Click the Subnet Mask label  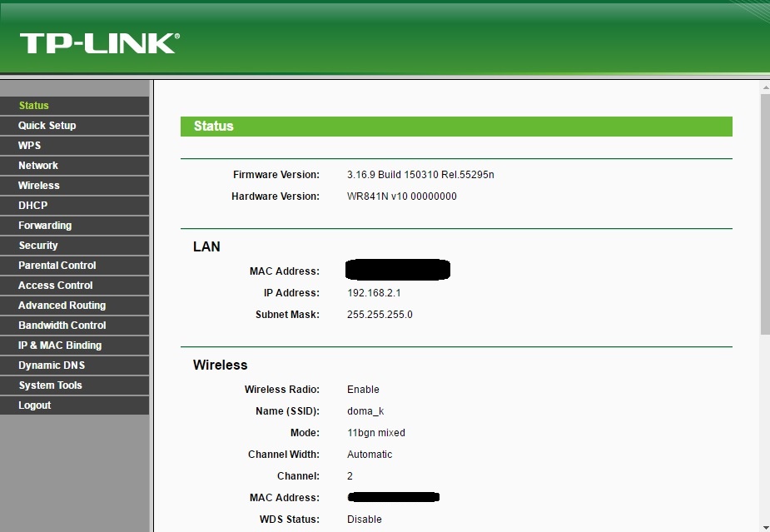point(287,315)
